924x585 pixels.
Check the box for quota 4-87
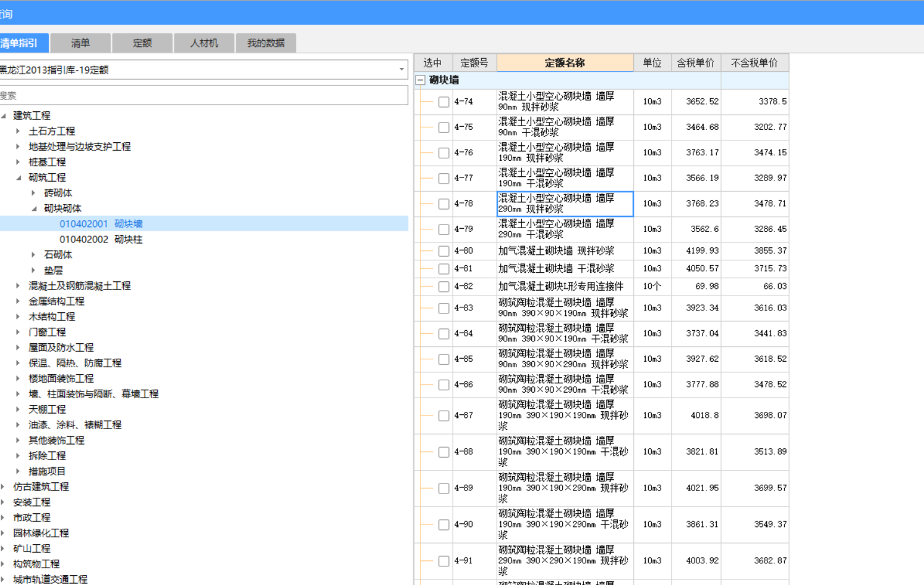(443, 416)
